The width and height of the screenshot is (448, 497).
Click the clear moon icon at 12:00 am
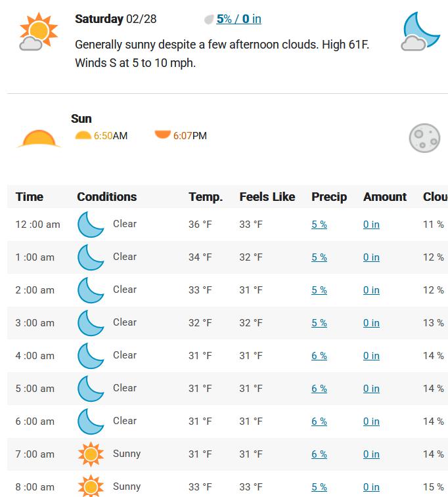91,224
